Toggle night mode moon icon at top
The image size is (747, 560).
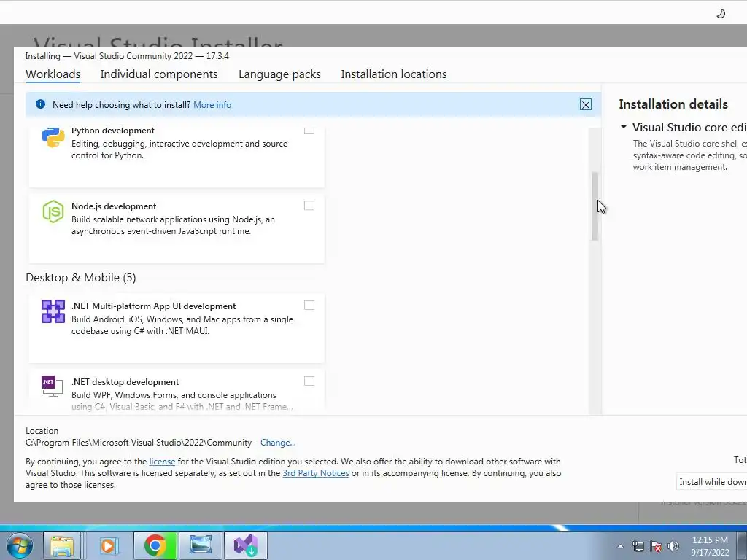coord(721,13)
